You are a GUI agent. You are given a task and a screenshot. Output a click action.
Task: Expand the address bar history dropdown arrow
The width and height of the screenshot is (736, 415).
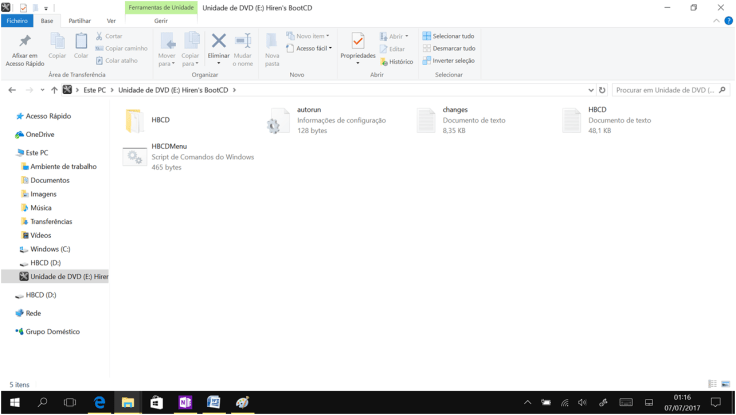point(591,90)
